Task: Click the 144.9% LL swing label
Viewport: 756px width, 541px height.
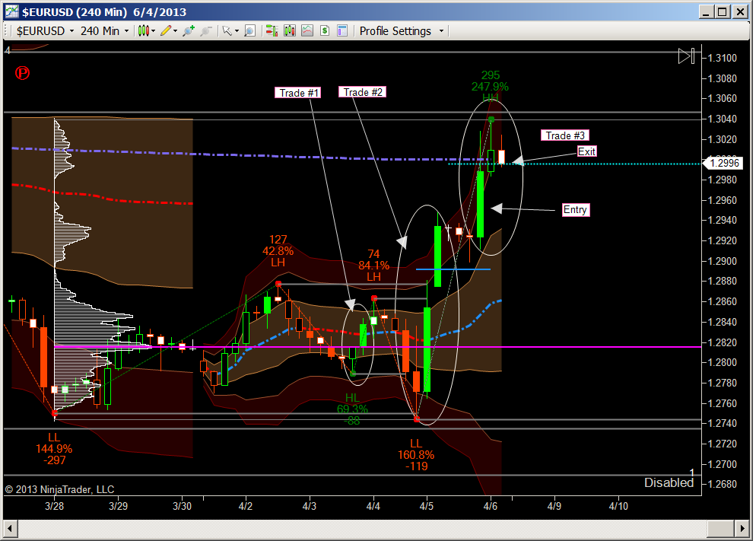Action: pyautogui.click(x=54, y=449)
